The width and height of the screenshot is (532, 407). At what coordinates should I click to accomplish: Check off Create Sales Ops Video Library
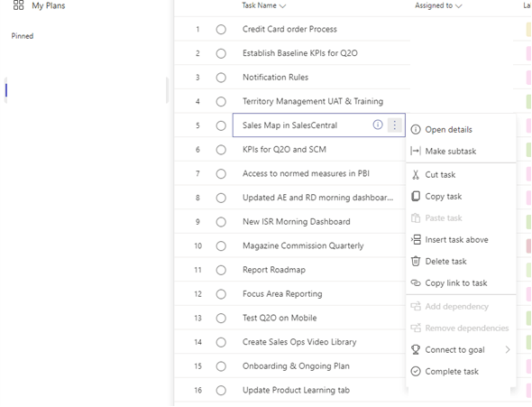221,343
